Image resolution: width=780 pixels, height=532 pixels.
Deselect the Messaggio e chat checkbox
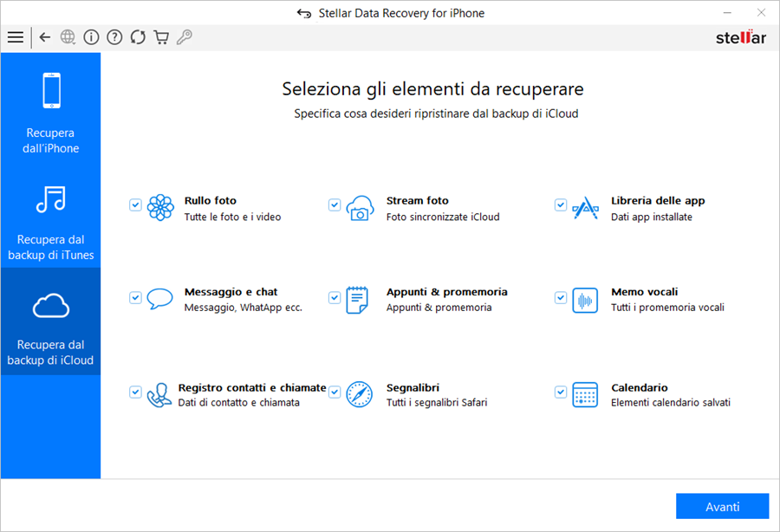coord(135,297)
